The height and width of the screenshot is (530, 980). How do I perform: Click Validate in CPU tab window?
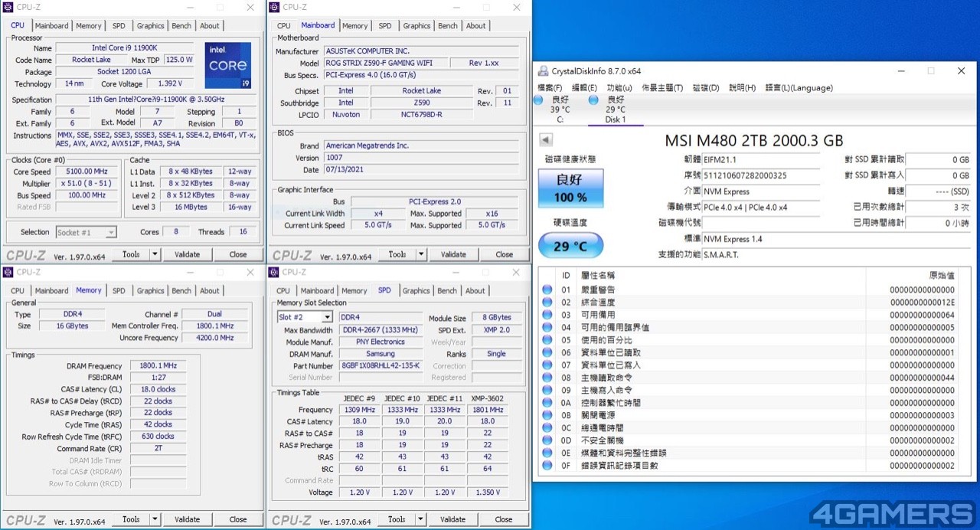tap(188, 254)
